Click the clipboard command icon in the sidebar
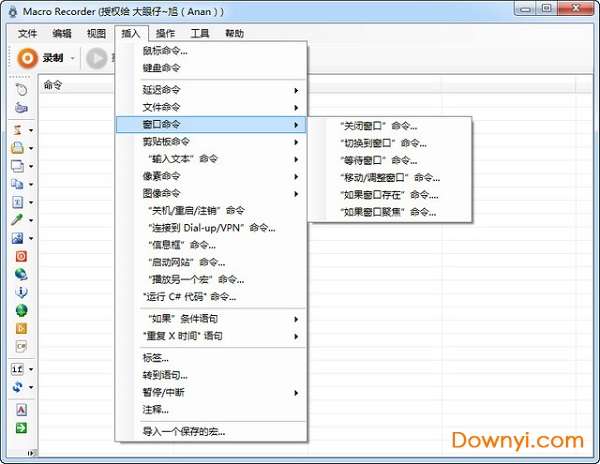This screenshot has width=600, height=464. (18, 184)
